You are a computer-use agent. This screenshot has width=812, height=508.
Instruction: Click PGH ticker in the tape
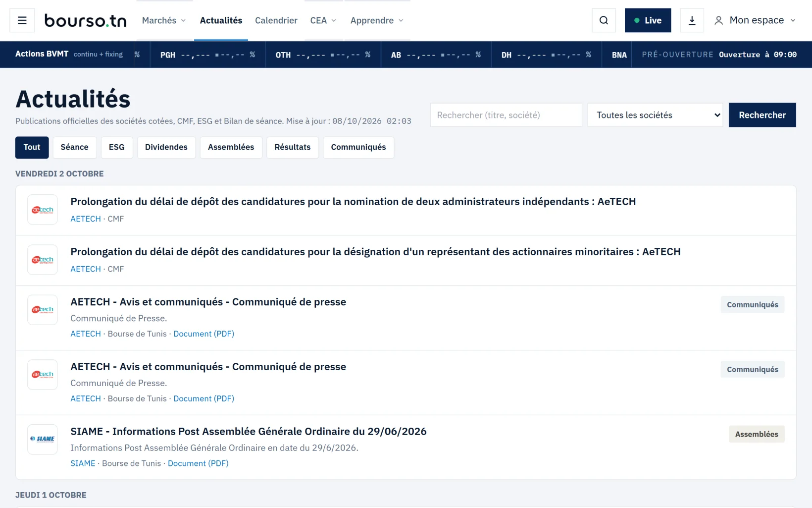click(207, 55)
